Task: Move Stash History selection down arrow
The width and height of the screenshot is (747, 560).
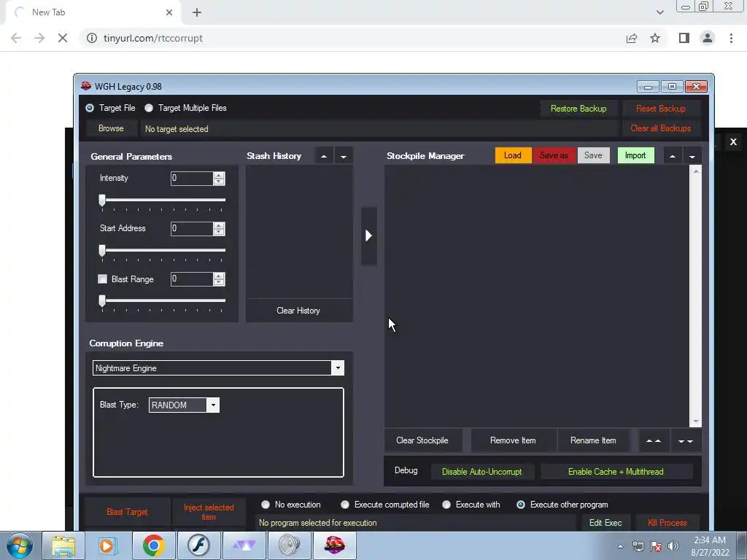Action: point(344,156)
